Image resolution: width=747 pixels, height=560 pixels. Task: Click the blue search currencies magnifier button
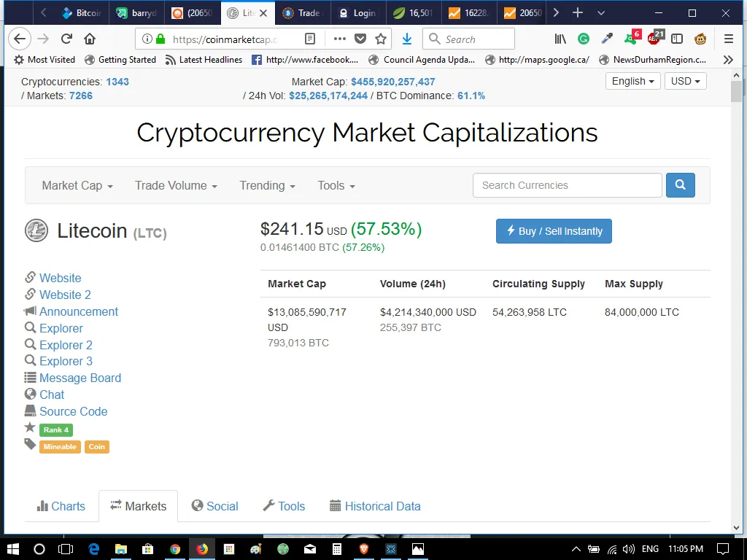click(681, 184)
